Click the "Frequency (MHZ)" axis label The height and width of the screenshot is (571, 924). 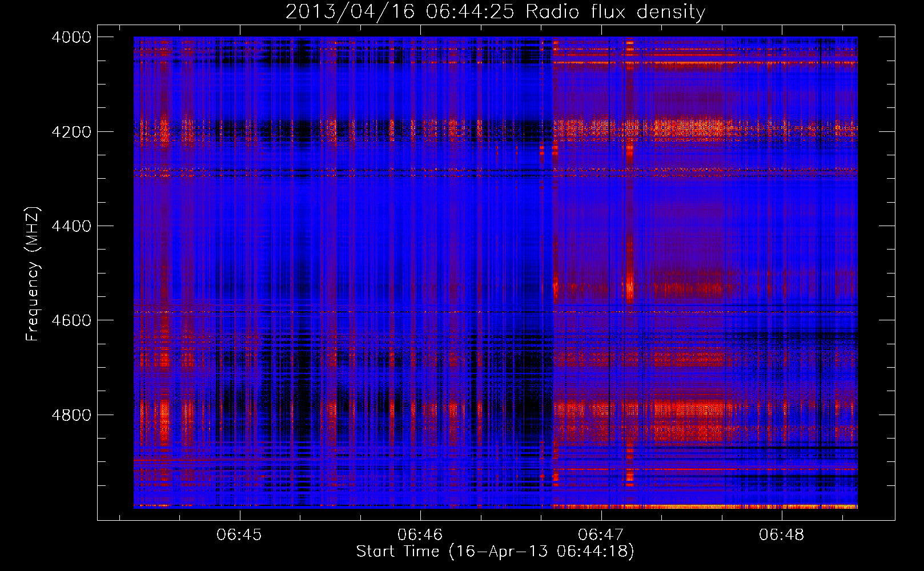pyautogui.click(x=33, y=274)
